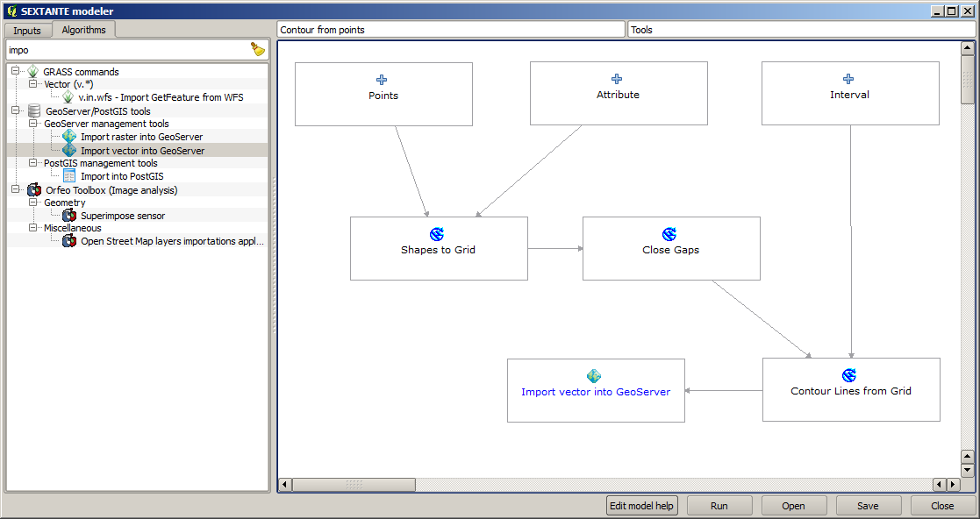Click the Points input label
The image size is (980, 519).
pyautogui.click(x=383, y=96)
